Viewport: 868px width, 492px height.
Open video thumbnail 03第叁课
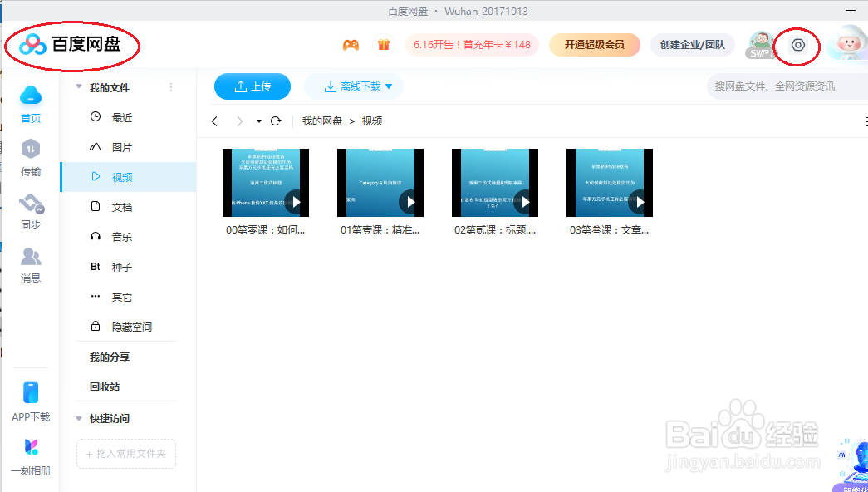pyautogui.click(x=610, y=182)
